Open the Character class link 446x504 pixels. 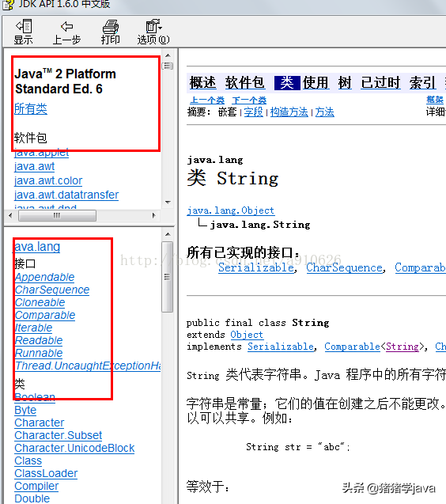(x=40, y=423)
